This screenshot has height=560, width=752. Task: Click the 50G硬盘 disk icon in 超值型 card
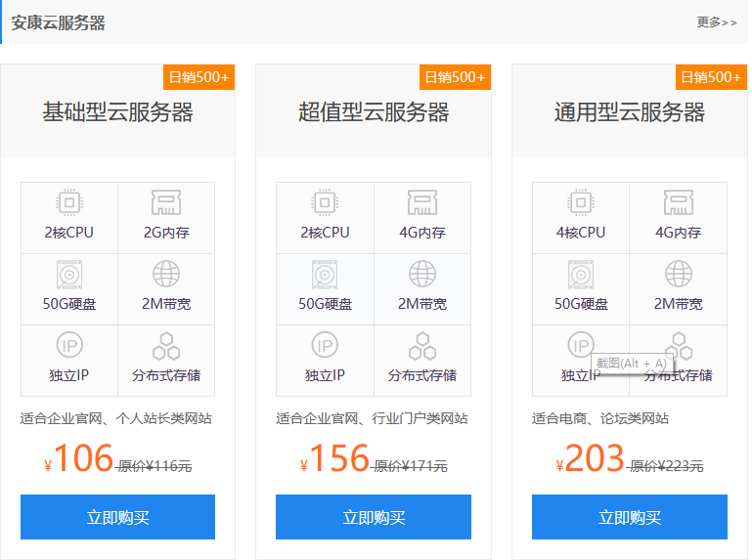(325, 275)
